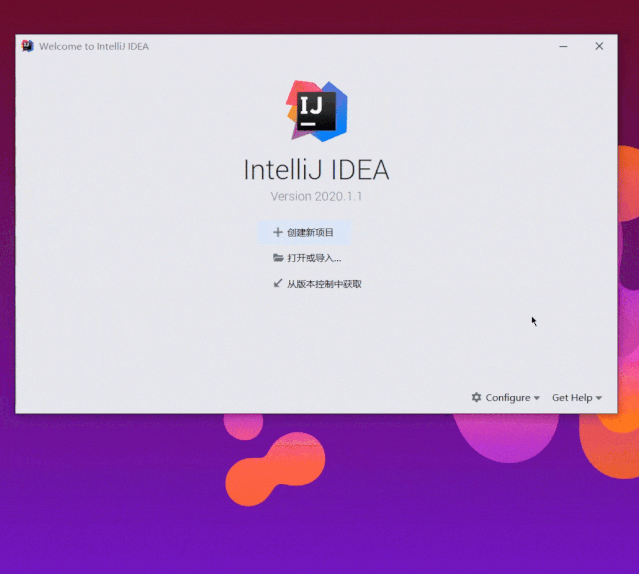
Task: Click the arrow icon beside 从版本控制中获取
Action: [278, 283]
